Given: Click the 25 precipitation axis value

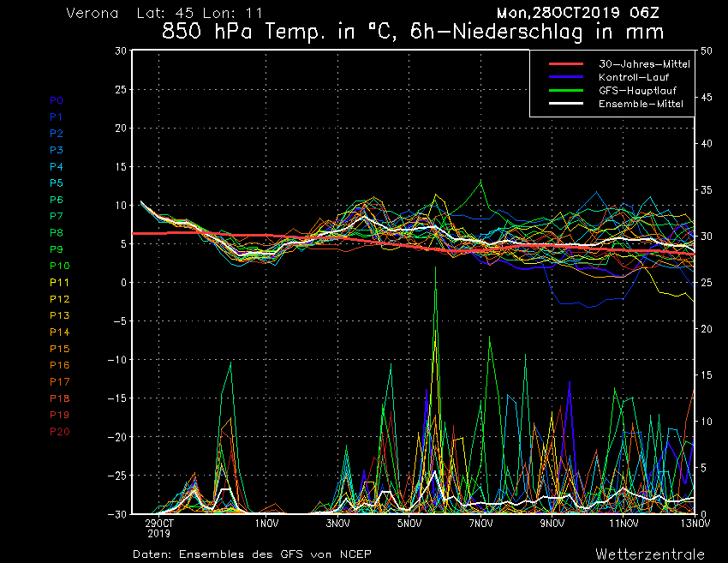Looking at the screenshot, I should (707, 283).
